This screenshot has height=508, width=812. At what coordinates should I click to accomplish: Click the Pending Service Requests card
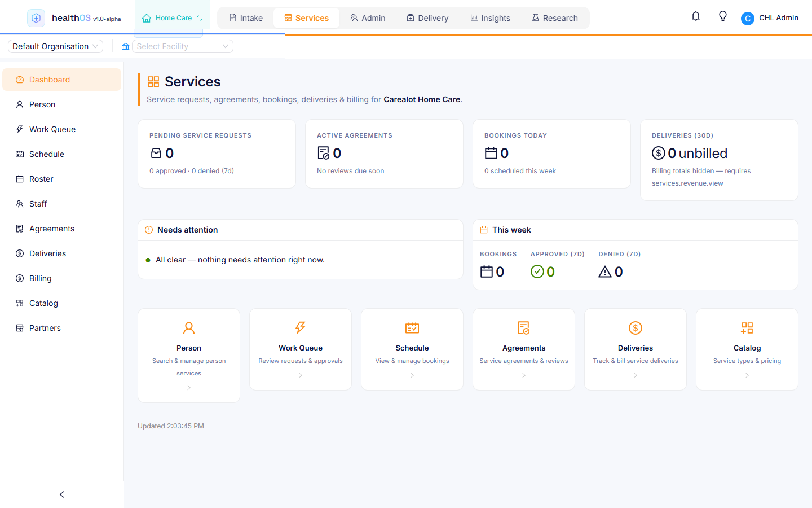(x=217, y=154)
